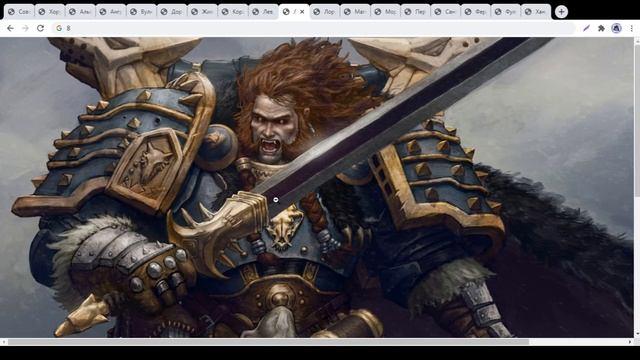
Task: Switch to the 'Лев' tab
Action: click(x=264, y=12)
